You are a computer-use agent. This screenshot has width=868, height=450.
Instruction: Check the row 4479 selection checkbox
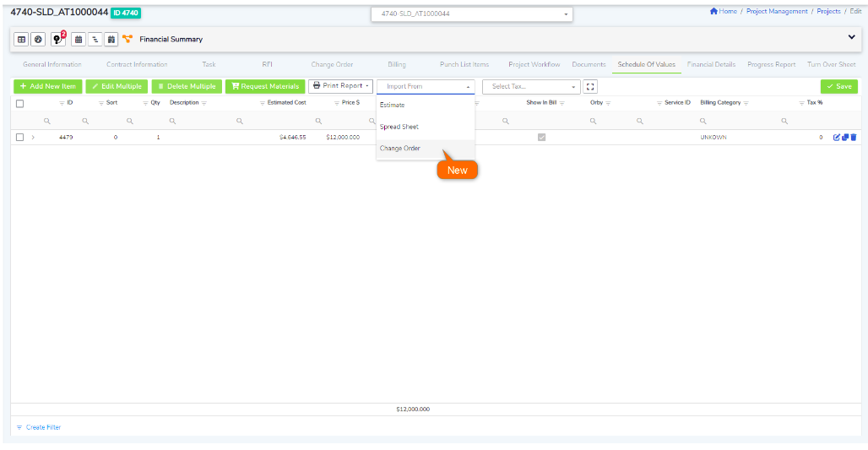click(x=20, y=138)
